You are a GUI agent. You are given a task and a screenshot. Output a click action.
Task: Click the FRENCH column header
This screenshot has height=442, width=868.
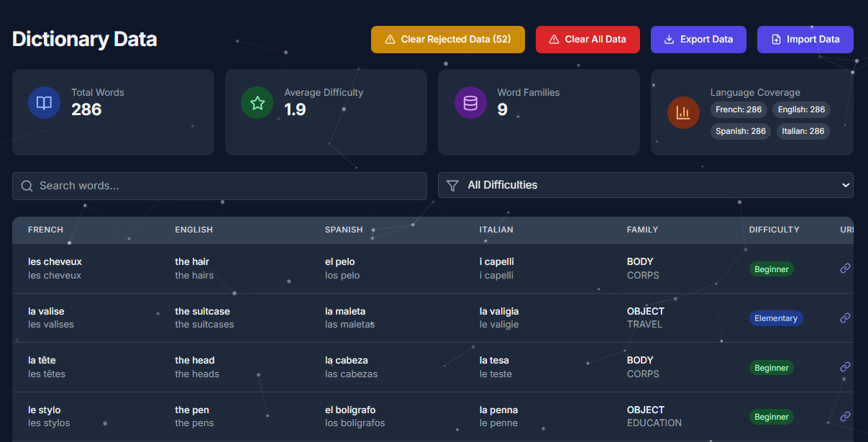[46, 230]
